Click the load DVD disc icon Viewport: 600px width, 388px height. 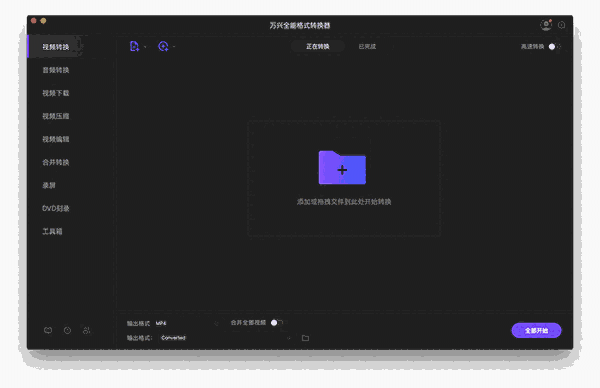163,46
